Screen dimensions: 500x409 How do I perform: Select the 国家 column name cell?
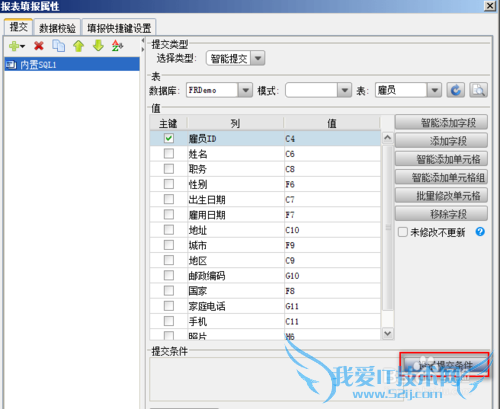[x=235, y=291]
